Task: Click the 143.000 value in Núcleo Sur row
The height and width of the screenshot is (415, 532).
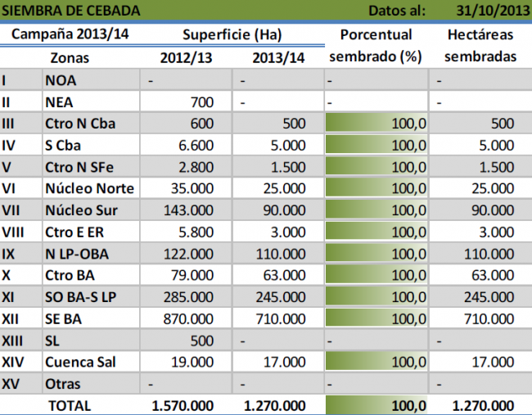Action: click(188, 210)
